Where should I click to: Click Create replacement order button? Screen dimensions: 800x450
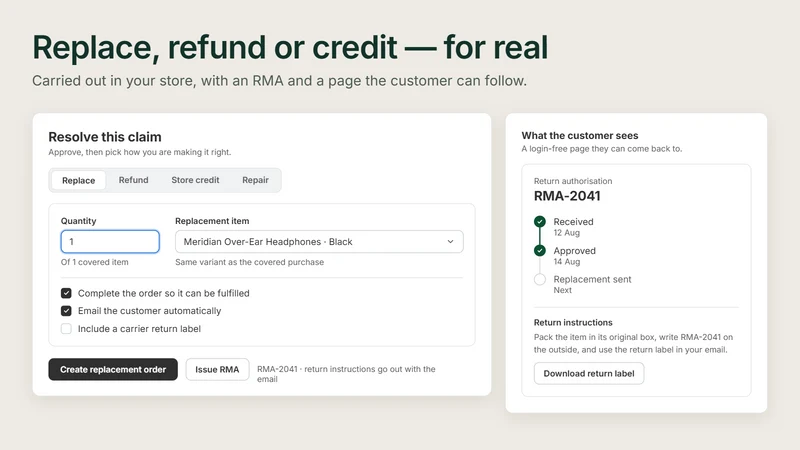pyautogui.click(x=113, y=369)
